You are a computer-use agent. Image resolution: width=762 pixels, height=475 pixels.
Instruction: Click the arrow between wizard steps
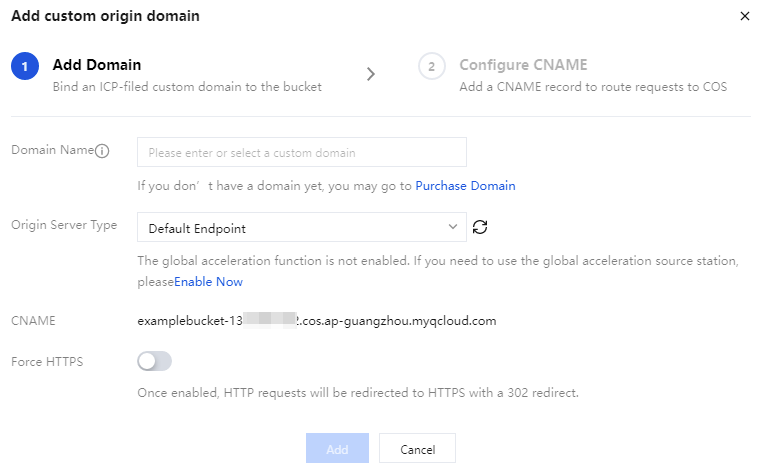pos(371,74)
